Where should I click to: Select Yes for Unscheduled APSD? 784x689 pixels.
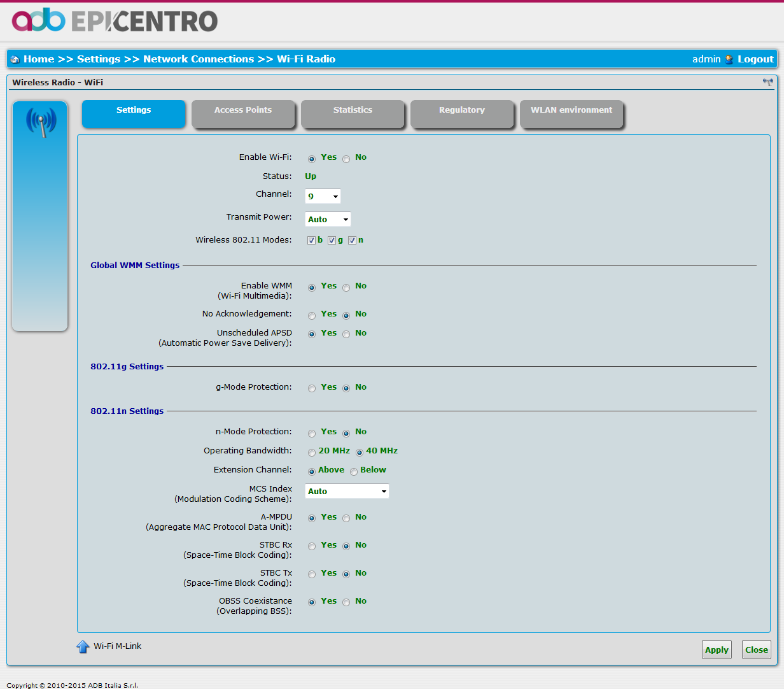tap(312, 334)
